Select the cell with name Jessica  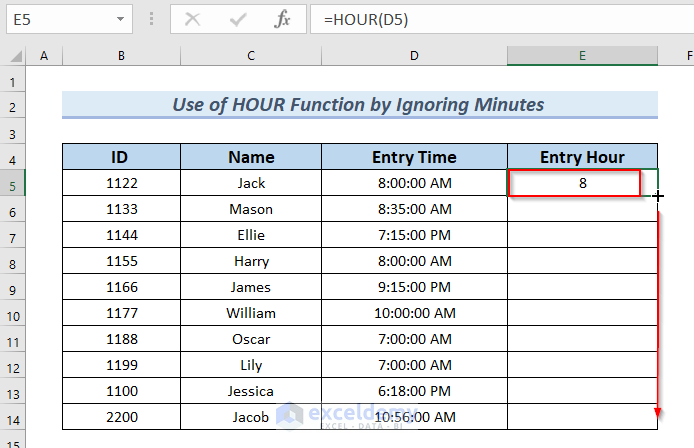click(x=252, y=391)
